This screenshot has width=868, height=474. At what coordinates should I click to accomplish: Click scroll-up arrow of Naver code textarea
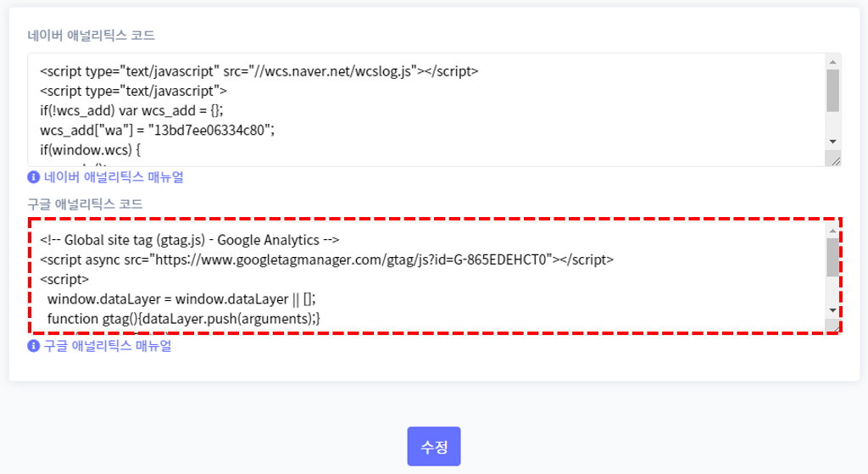tap(832, 61)
